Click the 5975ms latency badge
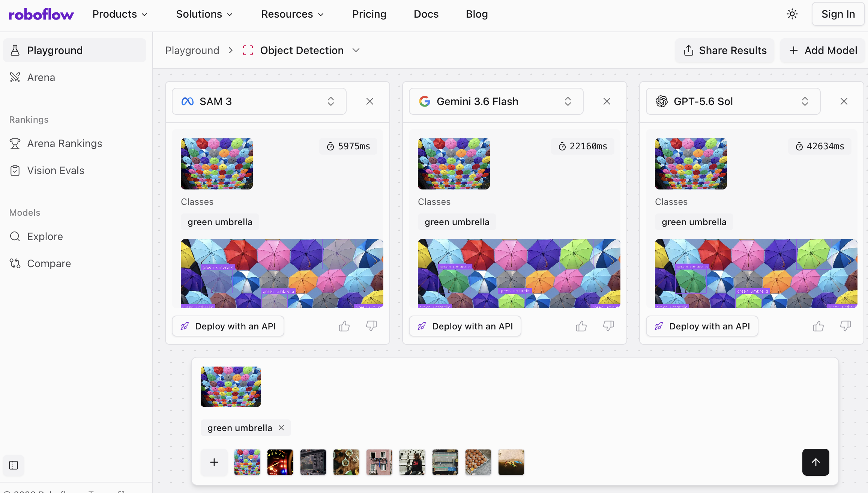Viewport: 868px width, 493px height. [x=348, y=146]
